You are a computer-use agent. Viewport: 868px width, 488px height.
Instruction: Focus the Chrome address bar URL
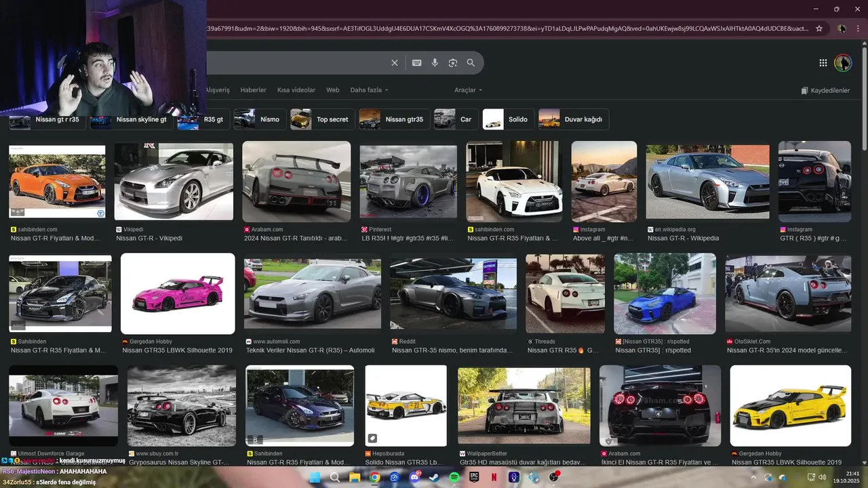pyautogui.click(x=507, y=28)
